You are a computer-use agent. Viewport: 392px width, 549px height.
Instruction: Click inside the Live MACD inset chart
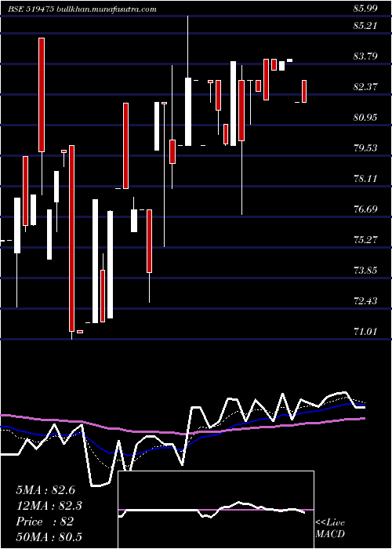coord(216,510)
